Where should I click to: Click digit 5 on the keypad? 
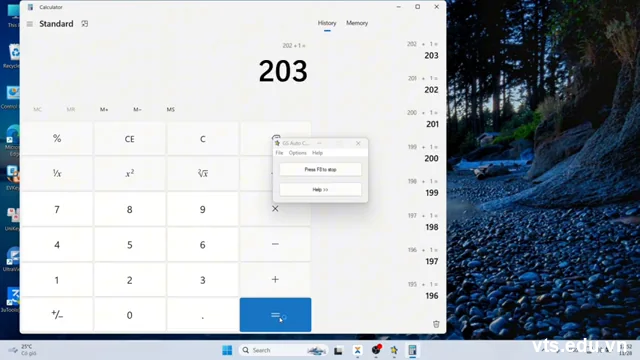pyautogui.click(x=129, y=244)
